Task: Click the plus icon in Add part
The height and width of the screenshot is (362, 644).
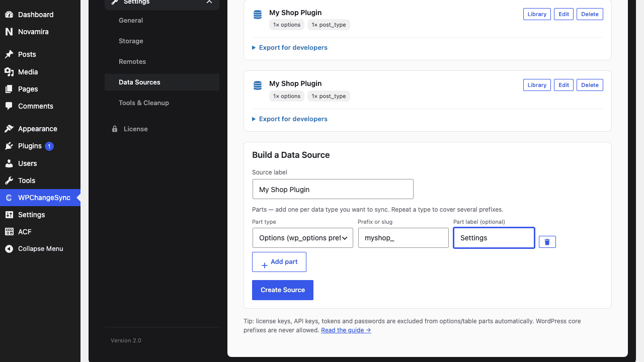Action: 265,265
